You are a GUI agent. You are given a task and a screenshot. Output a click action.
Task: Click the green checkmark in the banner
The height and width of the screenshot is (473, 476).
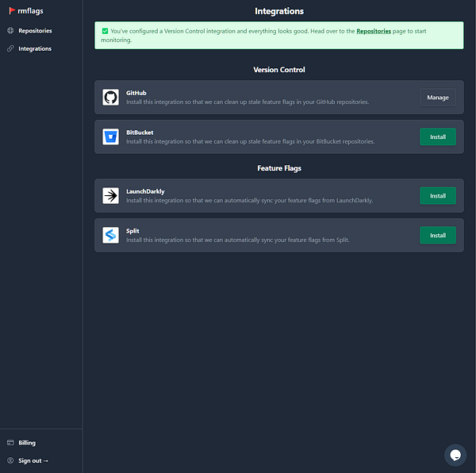coord(105,31)
